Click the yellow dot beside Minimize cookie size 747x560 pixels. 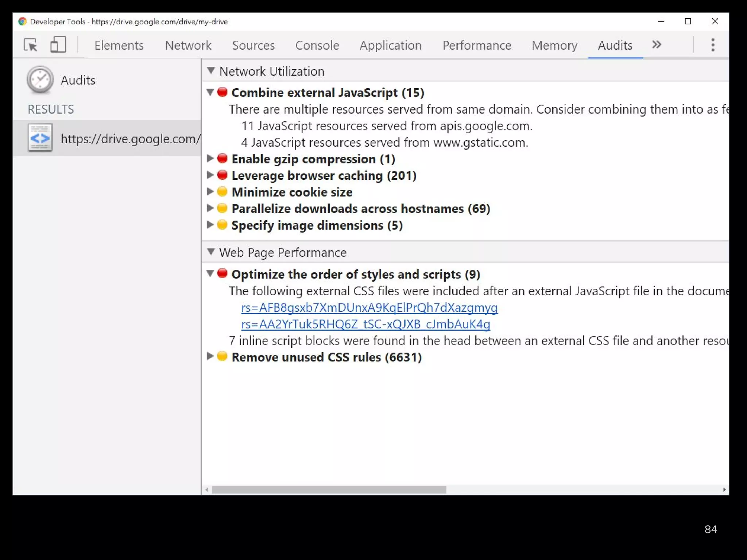coord(222,192)
